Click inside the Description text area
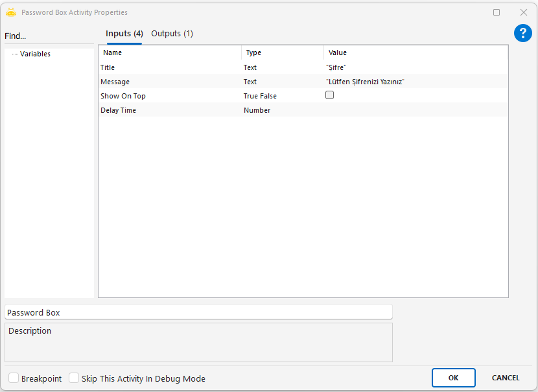The height and width of the screenshot is (392, 538). point(198,343)
